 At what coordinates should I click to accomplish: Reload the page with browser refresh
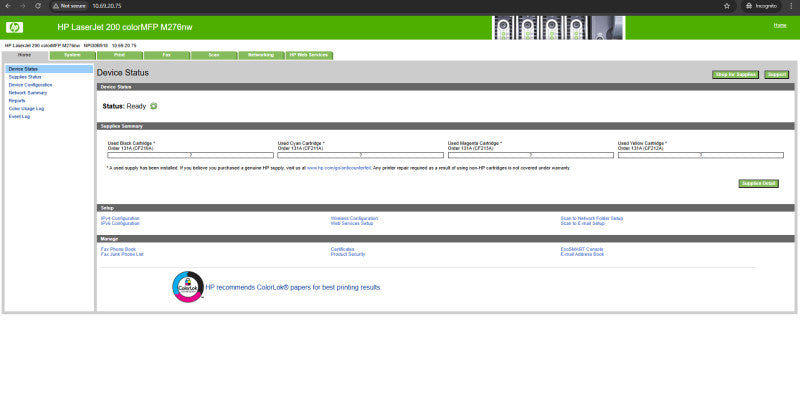click(38, 6)
